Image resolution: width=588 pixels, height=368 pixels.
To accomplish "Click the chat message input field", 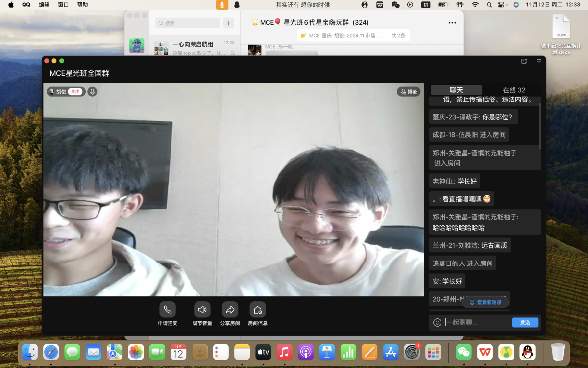I will coord(475,322).
